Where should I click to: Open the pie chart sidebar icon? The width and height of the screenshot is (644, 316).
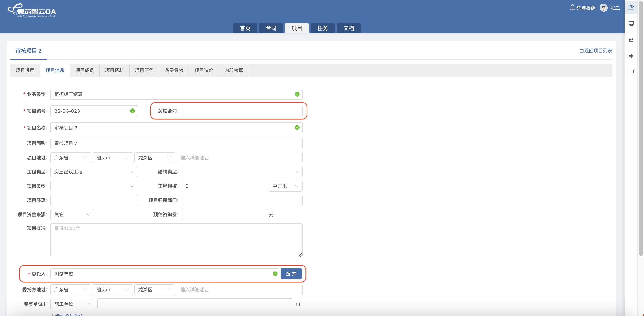tap(631, 7)
